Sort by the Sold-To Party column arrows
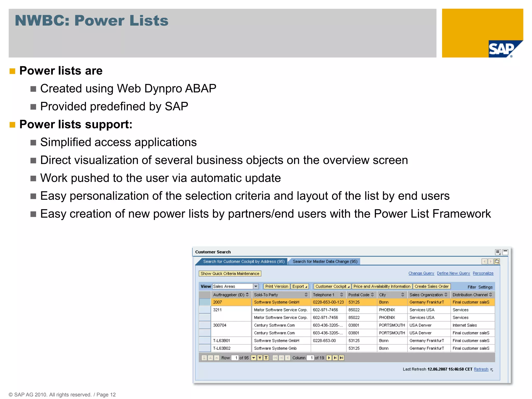This screenshot has height=399, width=532. [306, 295]
